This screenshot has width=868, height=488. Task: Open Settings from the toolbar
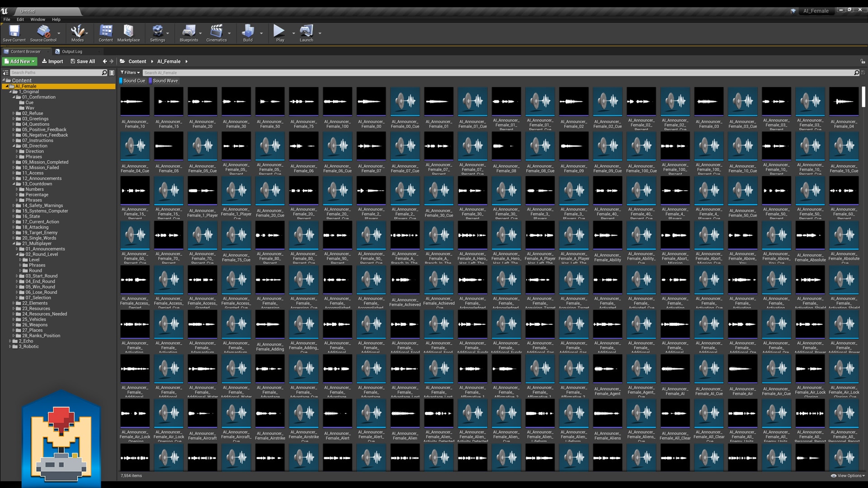(x=158, y=32)
